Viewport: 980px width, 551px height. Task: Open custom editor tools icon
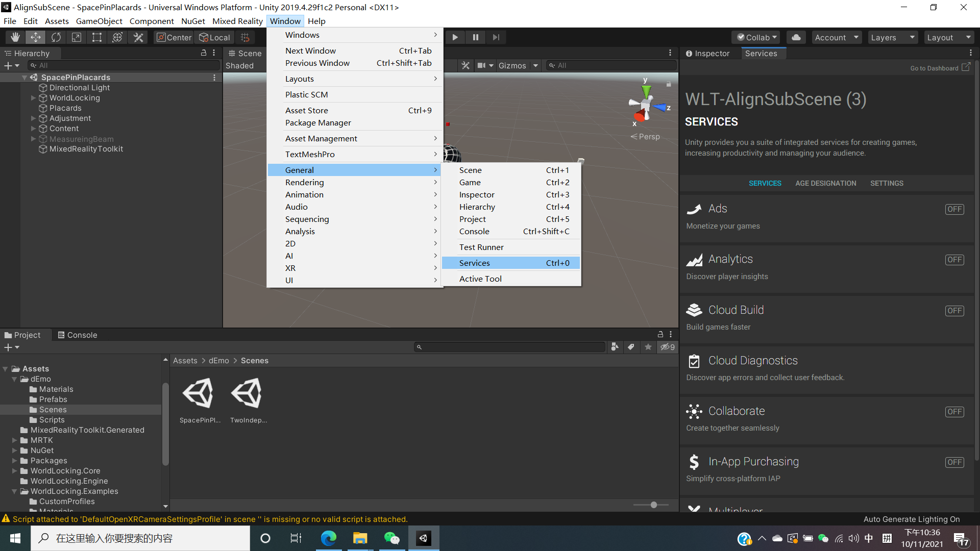(138, 37)
